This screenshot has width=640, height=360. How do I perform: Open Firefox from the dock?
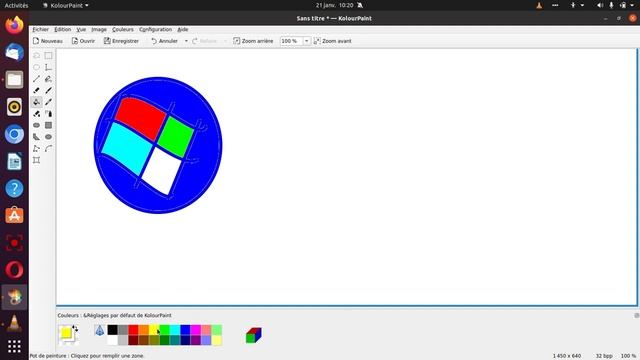(14, 25)
